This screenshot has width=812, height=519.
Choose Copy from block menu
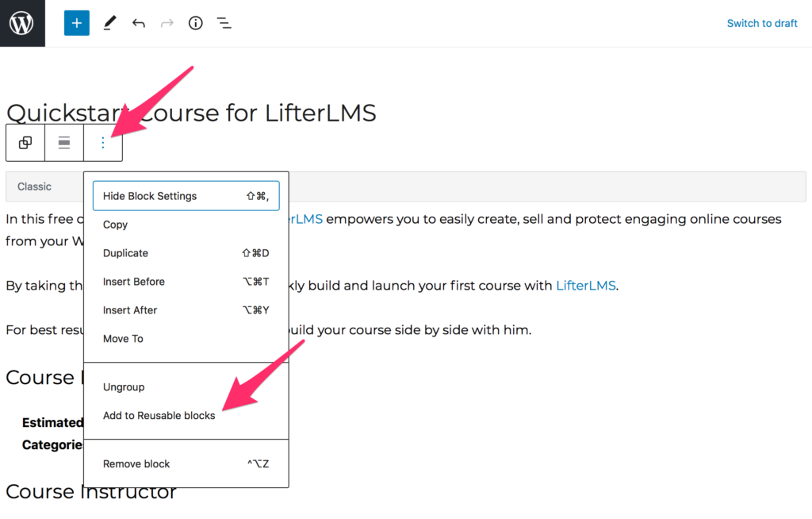tap(186, 225)
